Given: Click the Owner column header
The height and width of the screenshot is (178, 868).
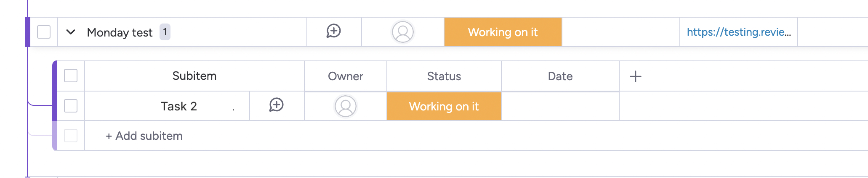Looking at the screenshot, I should pyautogui.click(x=345, y=76).
